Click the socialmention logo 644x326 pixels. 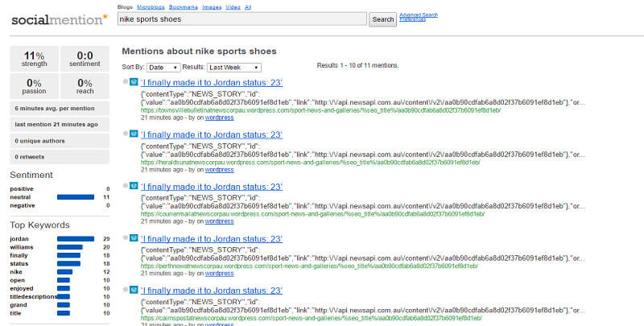pyautogui.click(x=60, y=19)
